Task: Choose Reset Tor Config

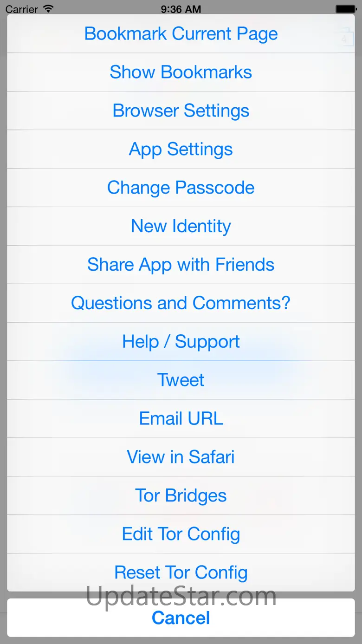Action: click(x=181, y=572)
